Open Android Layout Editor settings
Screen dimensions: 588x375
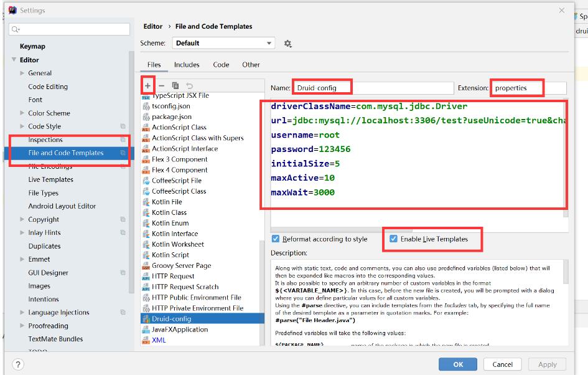coord(62,206)
